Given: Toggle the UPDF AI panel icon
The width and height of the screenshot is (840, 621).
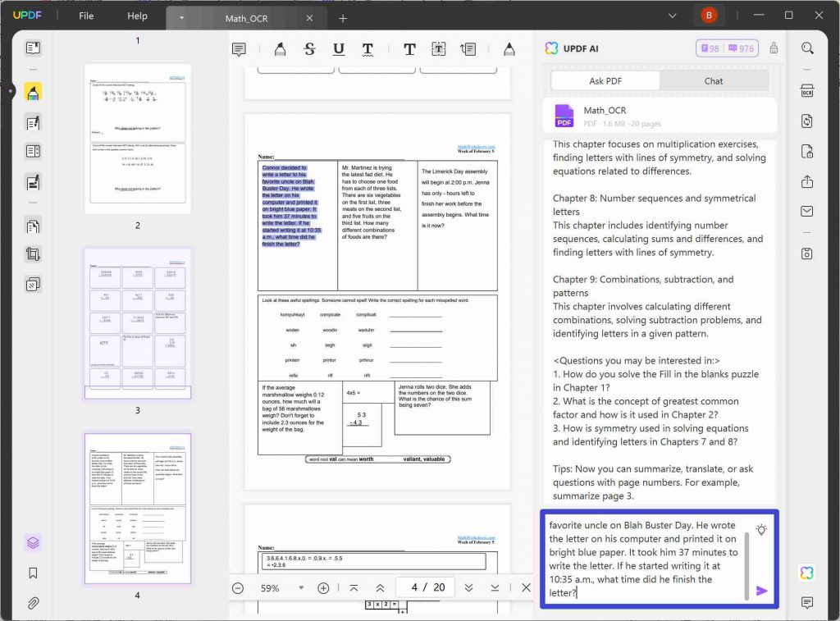Looking at the screenshot, I should coord(807,573).
